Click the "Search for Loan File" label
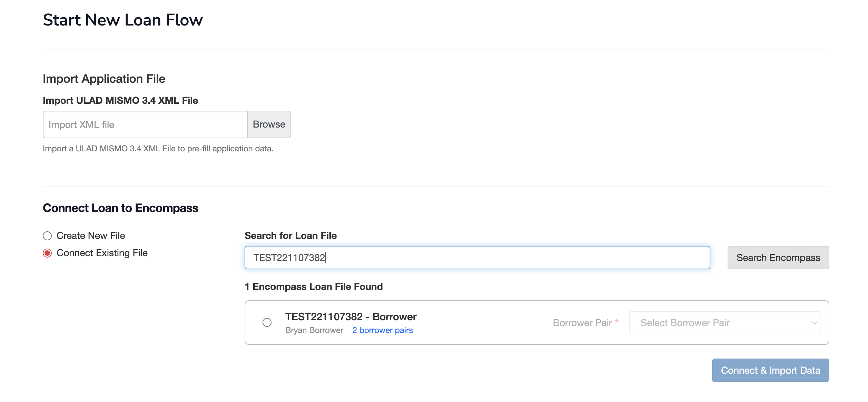The height and width of the screenshot is (402, 868). (290, 235)
